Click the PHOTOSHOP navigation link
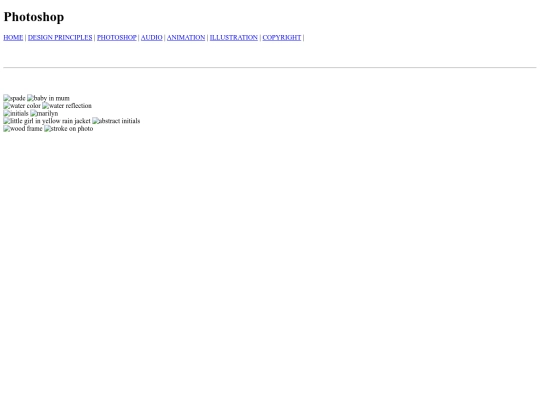Image resolution: width=540 pixels, height=405 pixels. 117,38
